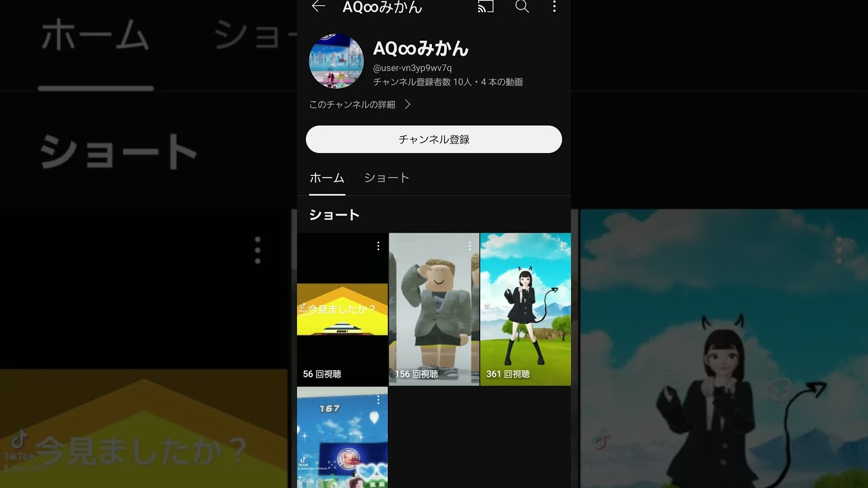The width and height of the screenshot is (868, 488).
Task: Click the AQ∞みかん channel avatar picture
Action: point(336,61)
